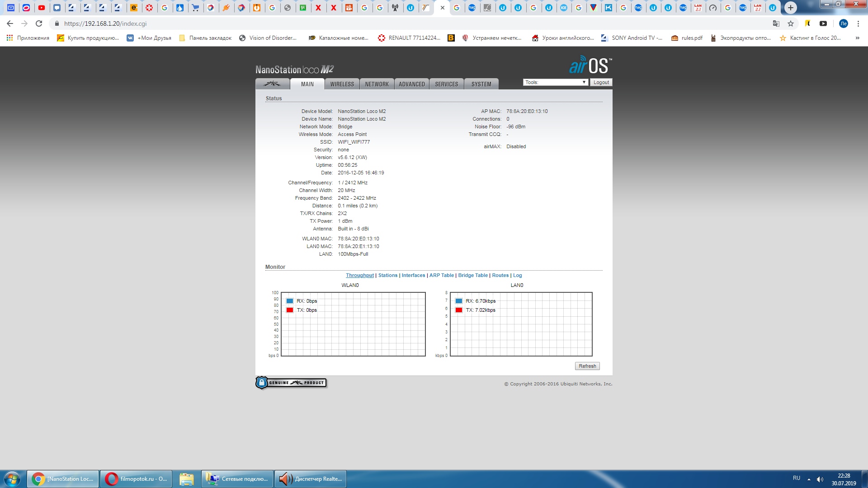Reload the current page
868x488 pixels.
(39, 23)
